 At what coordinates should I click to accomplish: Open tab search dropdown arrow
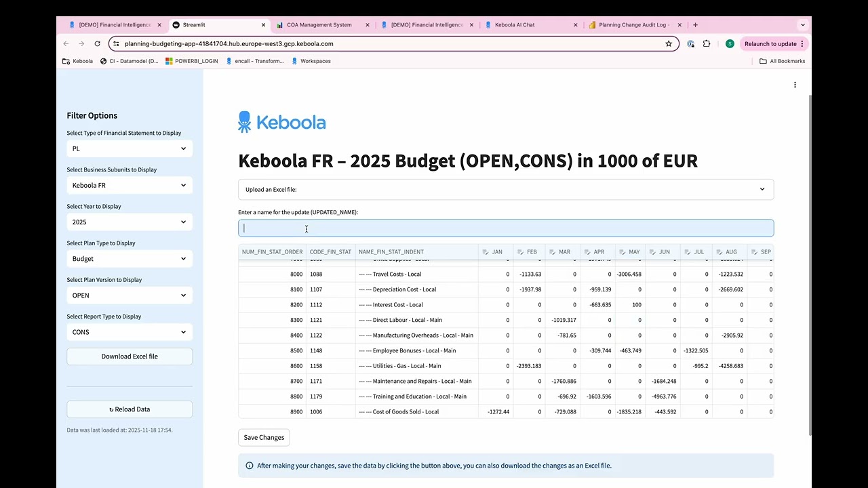pos(803,25)
